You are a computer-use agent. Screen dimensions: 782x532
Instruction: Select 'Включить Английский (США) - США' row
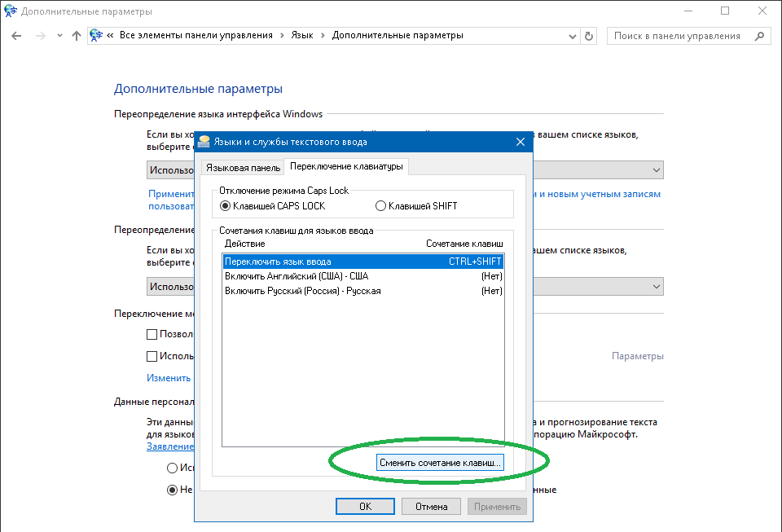pos(363,276)
